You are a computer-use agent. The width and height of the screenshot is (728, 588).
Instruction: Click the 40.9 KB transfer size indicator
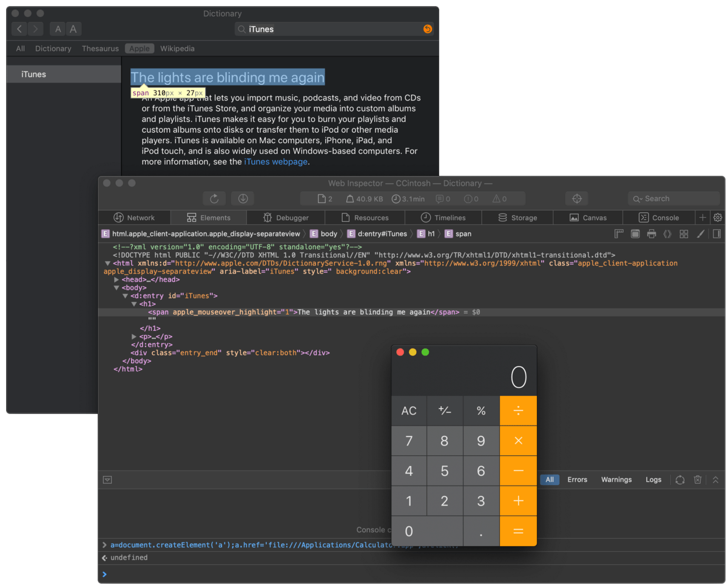[365, 199]
